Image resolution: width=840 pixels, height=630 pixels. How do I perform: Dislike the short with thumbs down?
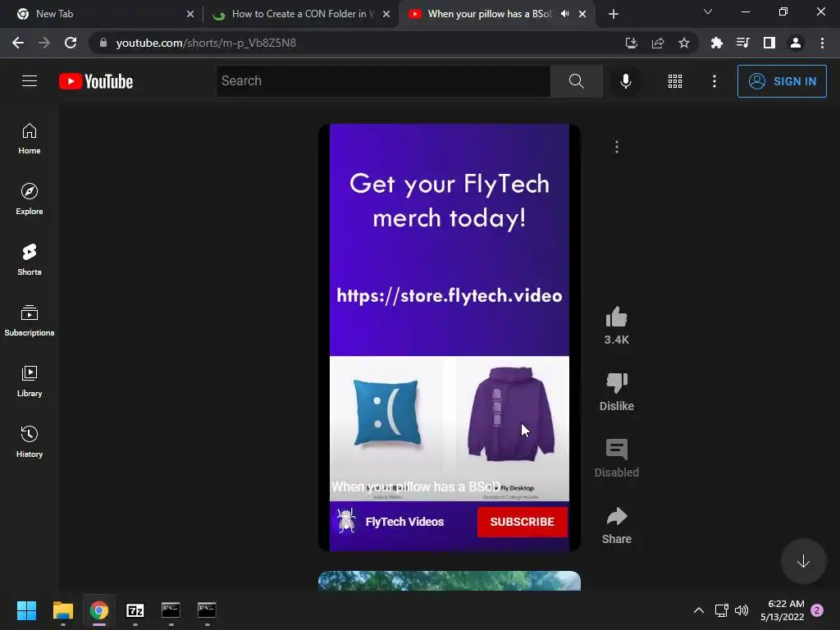point(617,383)
